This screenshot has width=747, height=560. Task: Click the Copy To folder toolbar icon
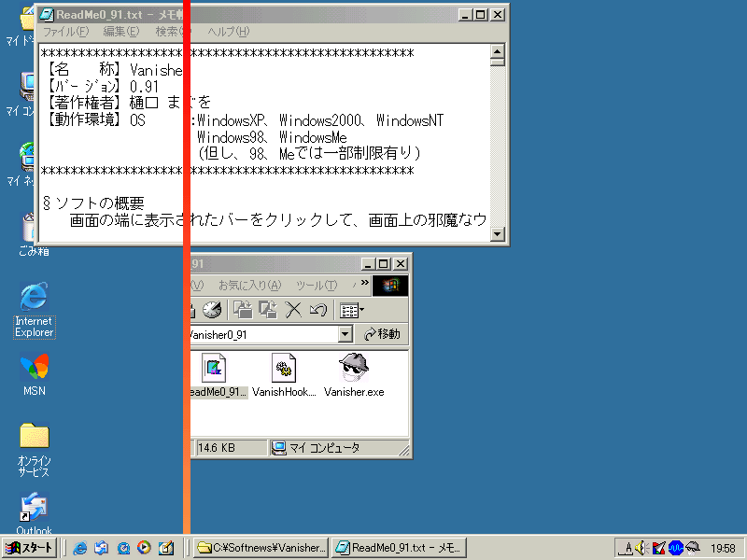[268, 310]
